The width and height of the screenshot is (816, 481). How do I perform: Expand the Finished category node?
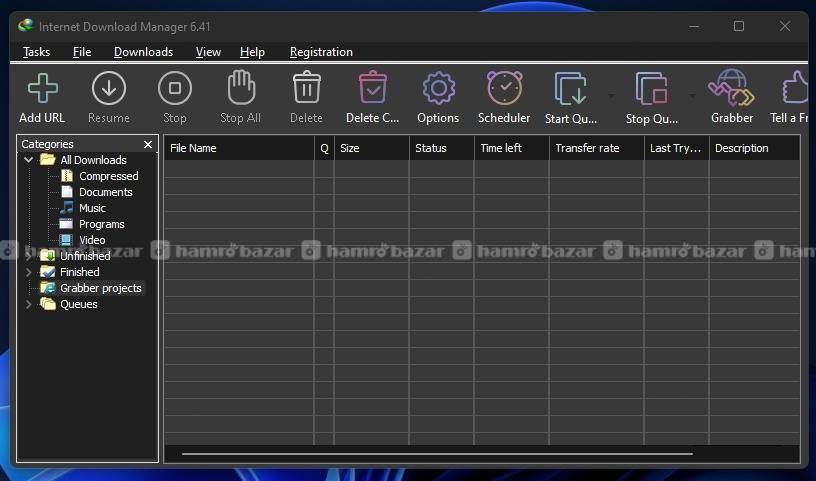pos(29,272)
